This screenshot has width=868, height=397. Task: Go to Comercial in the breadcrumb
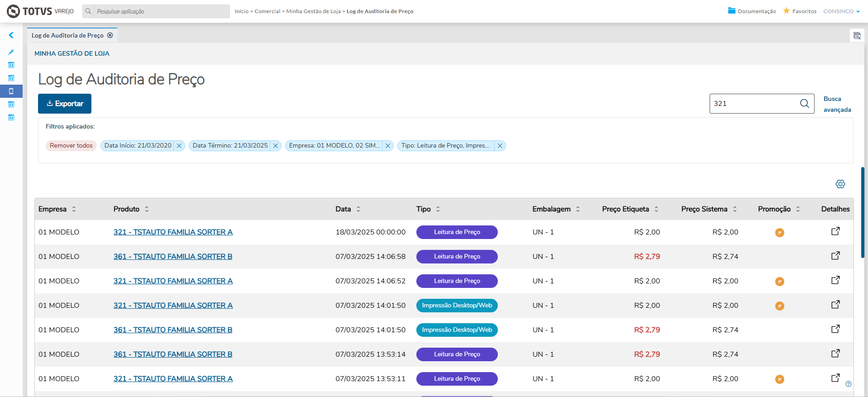(267, 11)
